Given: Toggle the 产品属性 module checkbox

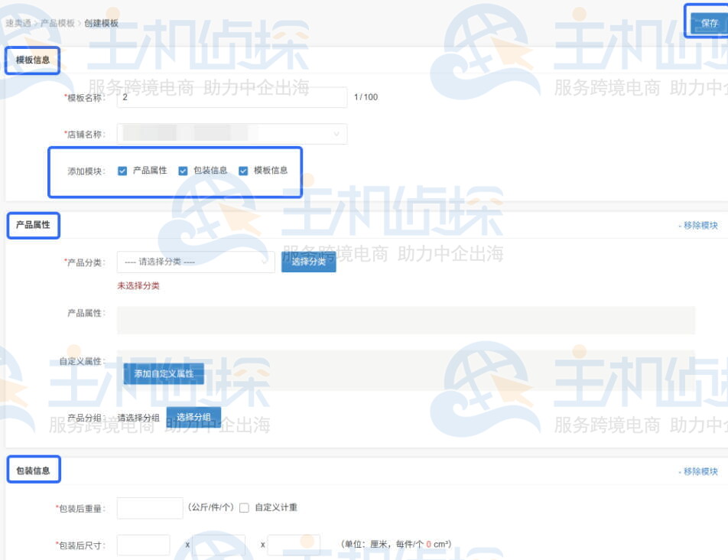Looking at the screenshot, I should [x=122, y=171].
